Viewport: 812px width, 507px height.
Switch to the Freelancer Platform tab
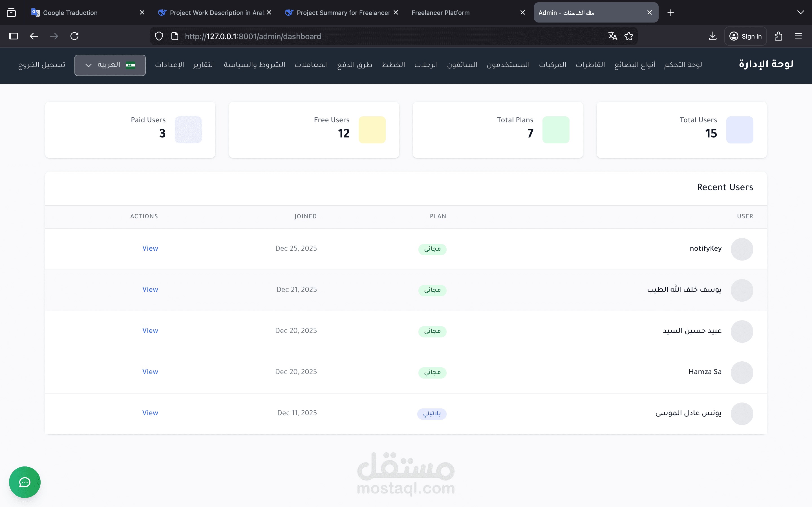tap(440, 13)
